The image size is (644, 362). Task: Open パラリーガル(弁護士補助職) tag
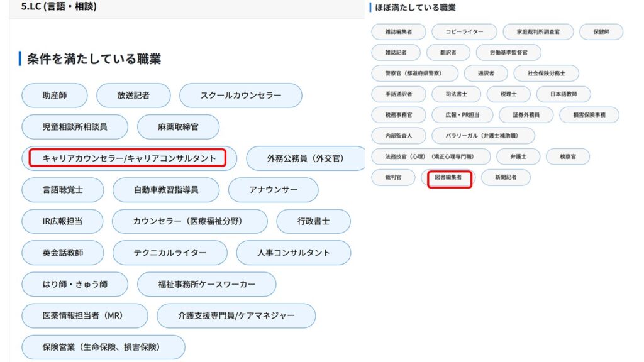[483, 136]
